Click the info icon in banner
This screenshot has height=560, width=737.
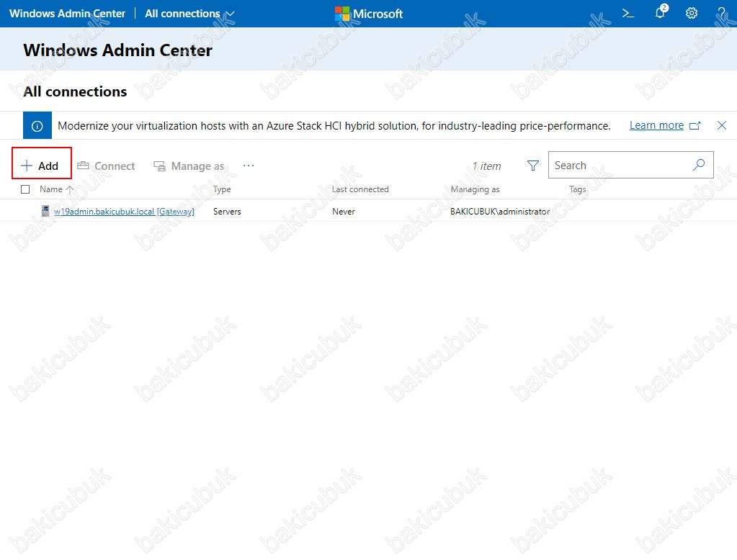(x=37, y=125)
